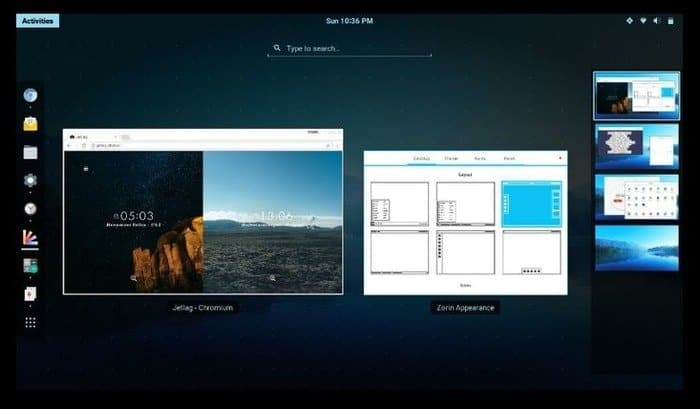Focus the Type to search field
The image size is (700, 409).
(x=349, y=48)
